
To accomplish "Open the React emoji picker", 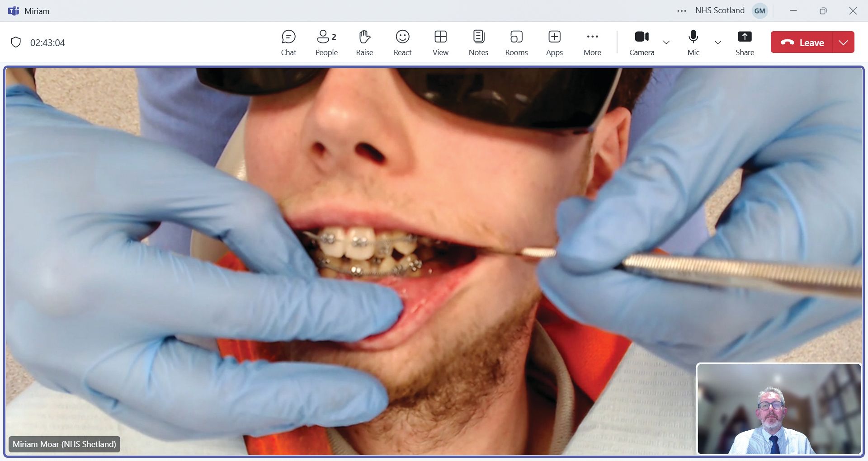I will pyautogui.click(x=402, y=42).
